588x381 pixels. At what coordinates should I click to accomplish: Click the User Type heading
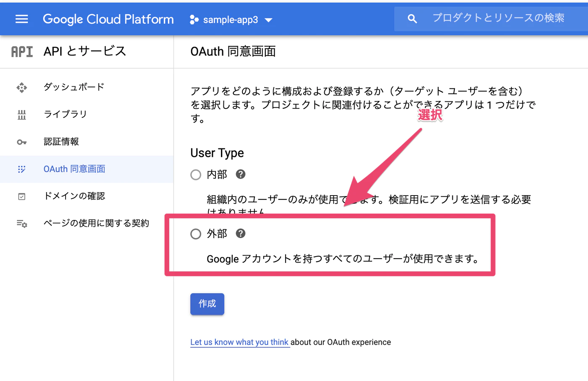[x=217, y=153]
